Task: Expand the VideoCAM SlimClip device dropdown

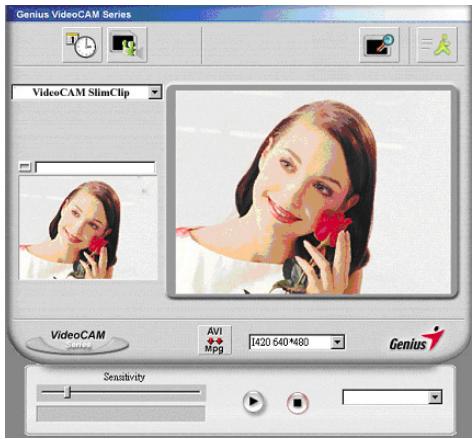Action: pyautogui.click(x=155, y=92)
